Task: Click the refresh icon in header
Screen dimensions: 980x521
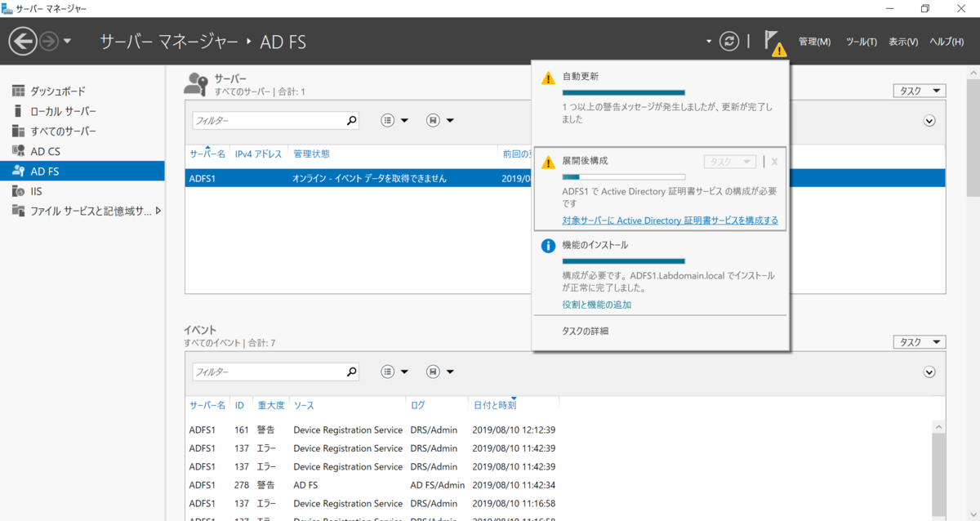Action: (729, 42)
